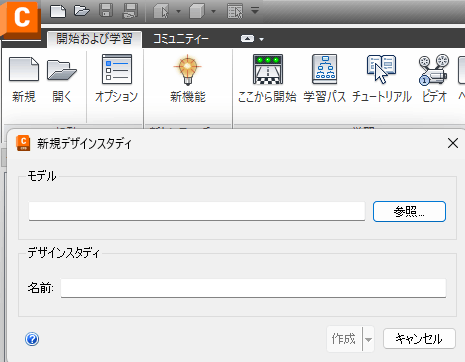Open the ビデオ projector icon
465x362 pixels.
pyautogui.click(x=434, y=79)
